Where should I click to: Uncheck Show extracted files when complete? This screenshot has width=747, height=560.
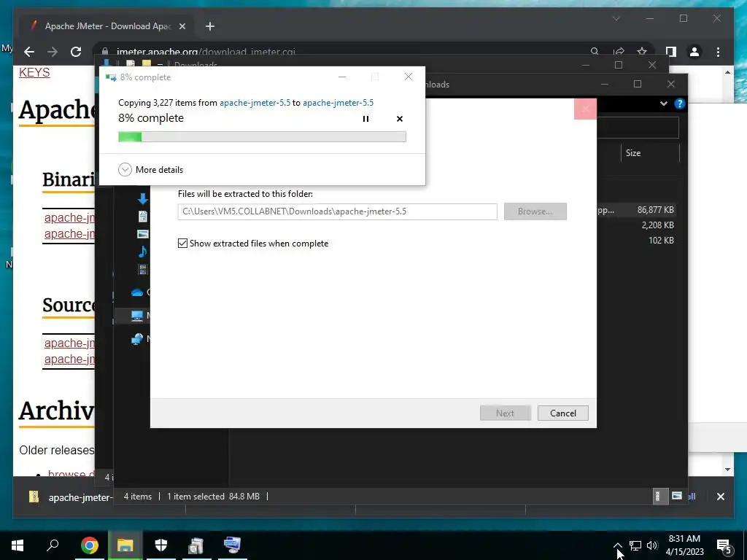[x=182, y=244]
